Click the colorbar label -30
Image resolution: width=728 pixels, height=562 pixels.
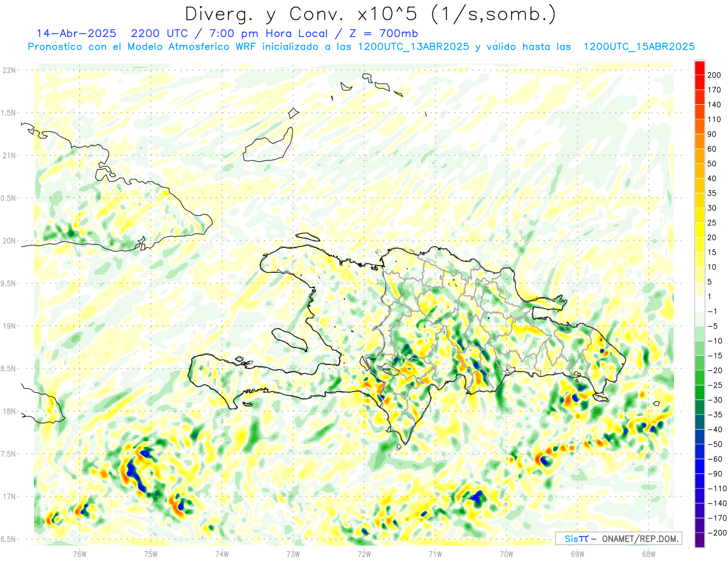pyautogui.click(x=715, y=400)
